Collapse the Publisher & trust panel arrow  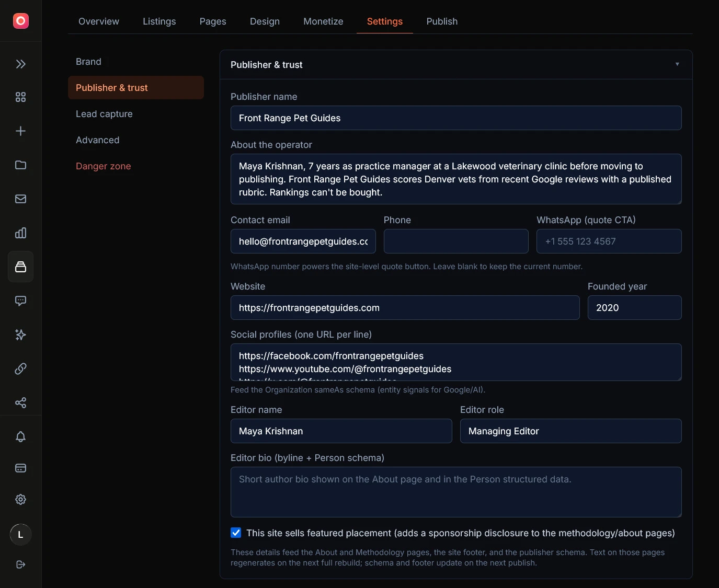coord(677,64)
